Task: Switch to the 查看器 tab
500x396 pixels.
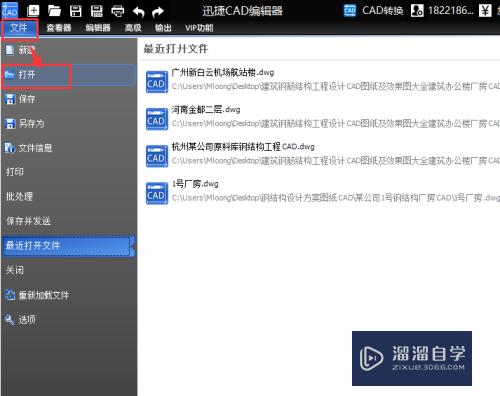Action: click(59, 28)
